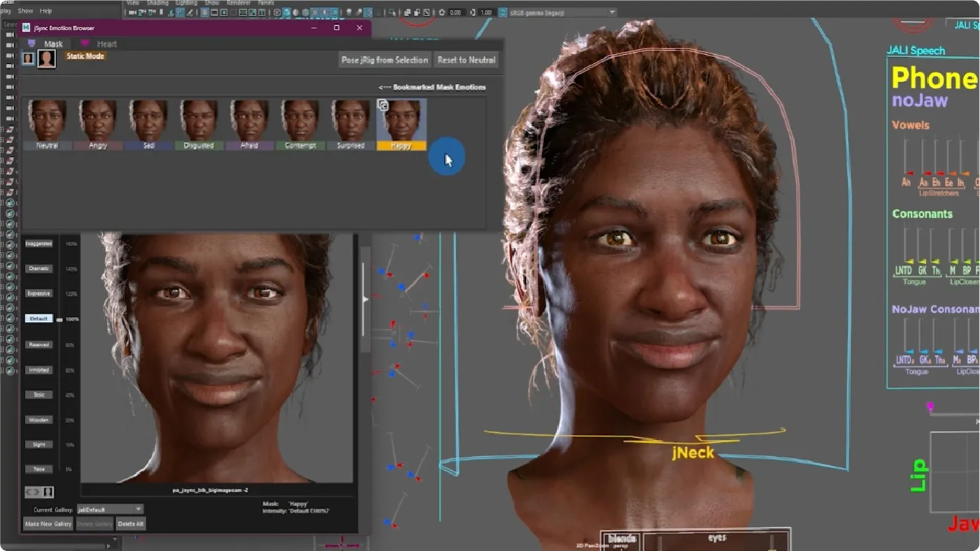Click the intensity slider handle at 100%

(60, 320)
